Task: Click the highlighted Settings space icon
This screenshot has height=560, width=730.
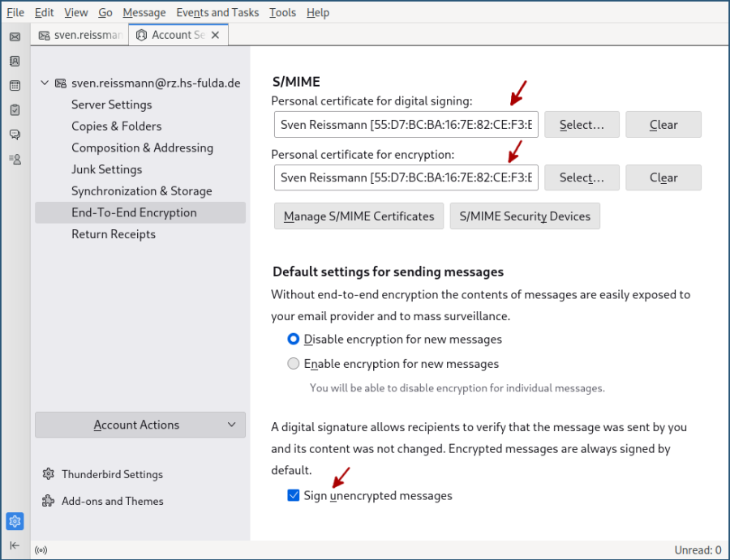Action: (15, 522)
